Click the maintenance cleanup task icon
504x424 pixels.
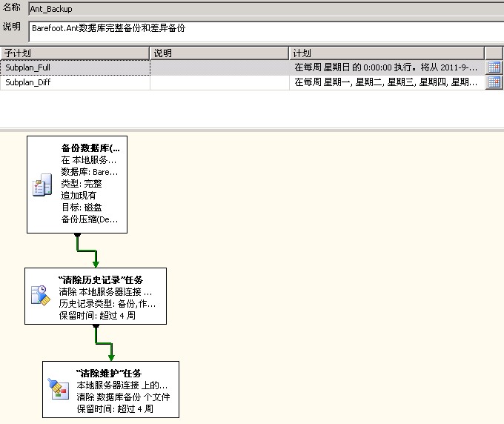click(x=58, y=388)
